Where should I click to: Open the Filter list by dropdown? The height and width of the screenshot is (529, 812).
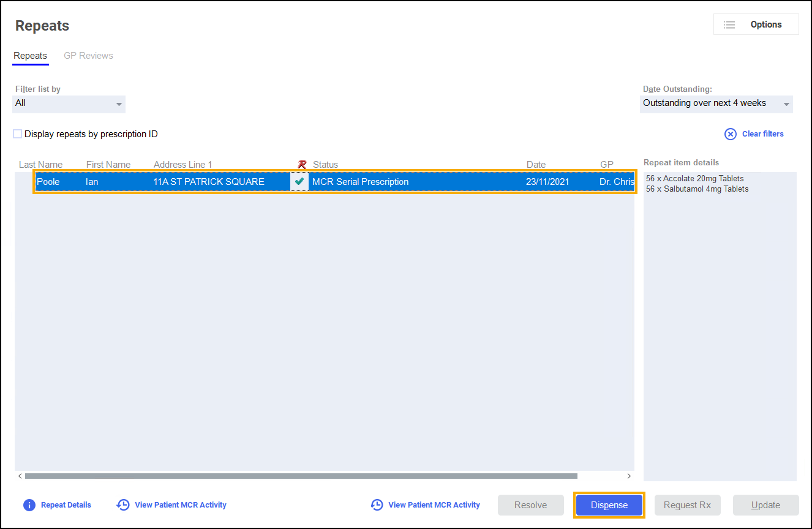69,103
